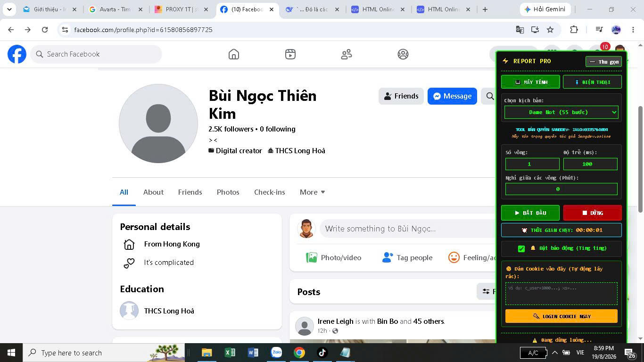644x362 pixels.
Task: Open the tab search chevron
Action: 9,9
